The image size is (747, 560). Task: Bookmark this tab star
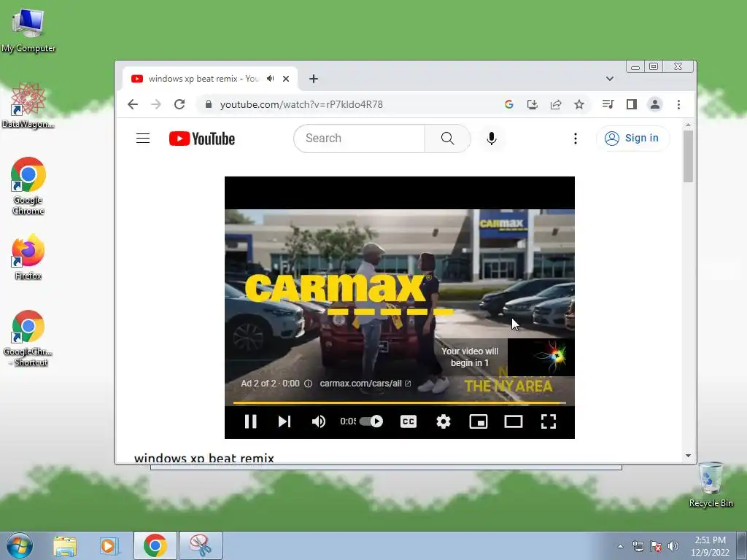click(578, 104)
